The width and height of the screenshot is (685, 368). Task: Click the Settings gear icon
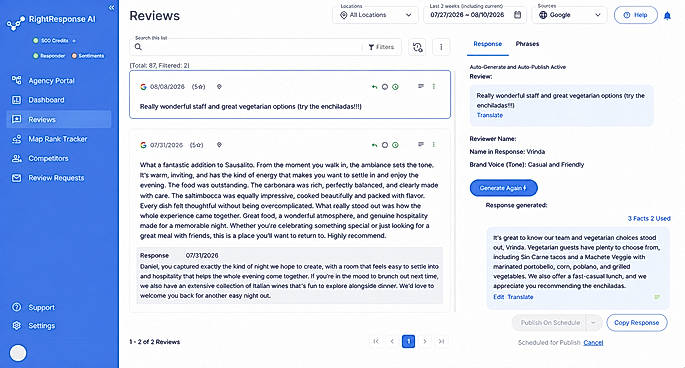click(x=17, y=326)
